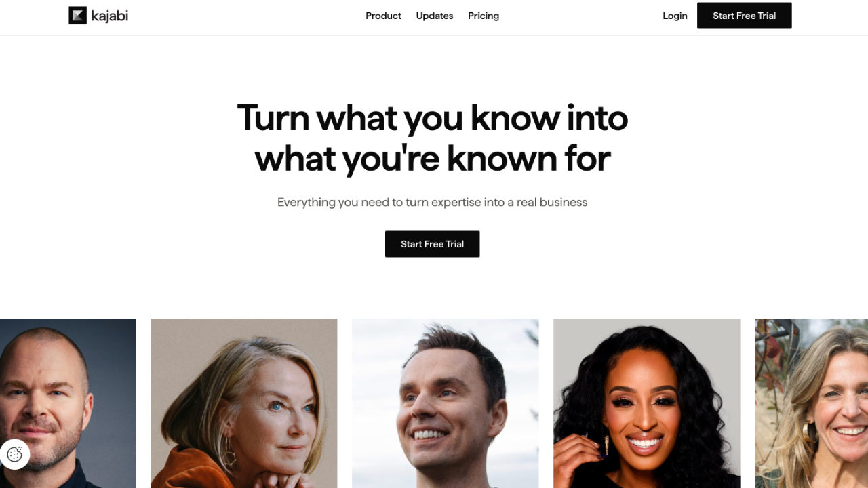Open cookie preferences icon
Image resolution: width=868 pixels, height=488 pixels.
pyautogui.click(x=15, y=454)
